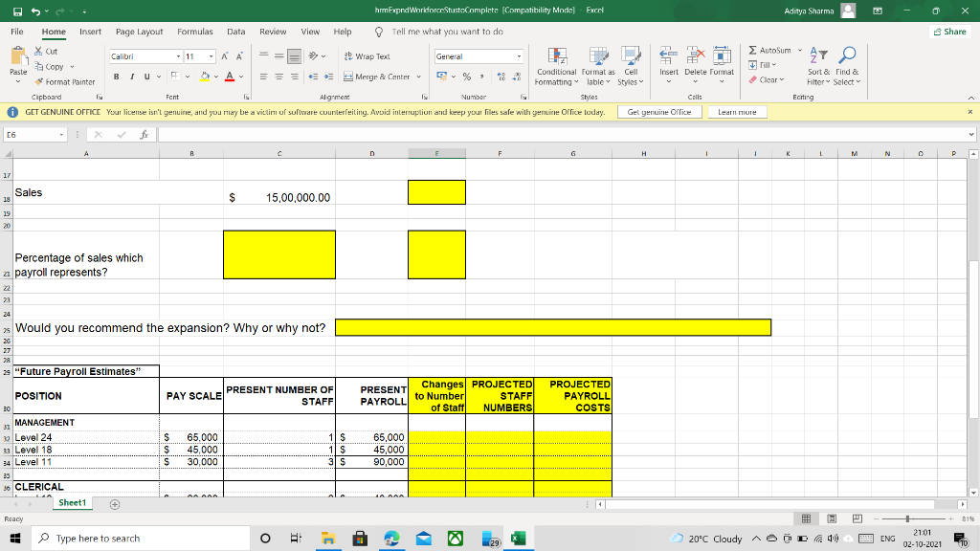Image resolution: width=980 pixels, height=551 pixels.
Task: Open Cell Styles gallery
Action: (630, 66)
